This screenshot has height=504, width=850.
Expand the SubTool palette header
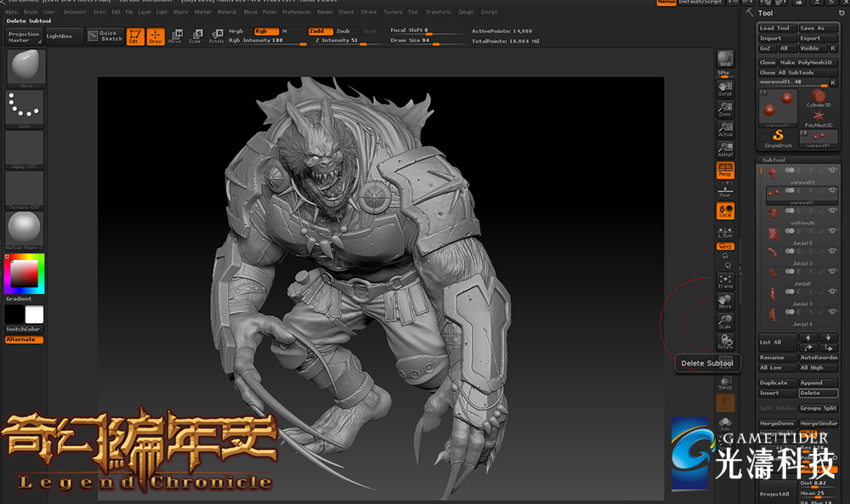(773, 160)
